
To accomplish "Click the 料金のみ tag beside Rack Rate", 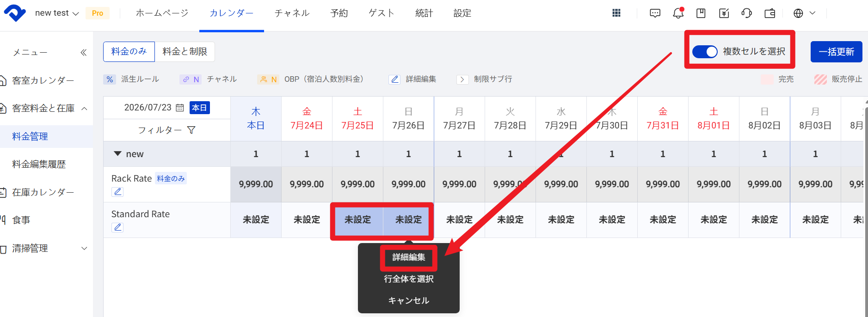I will (171, 179).
